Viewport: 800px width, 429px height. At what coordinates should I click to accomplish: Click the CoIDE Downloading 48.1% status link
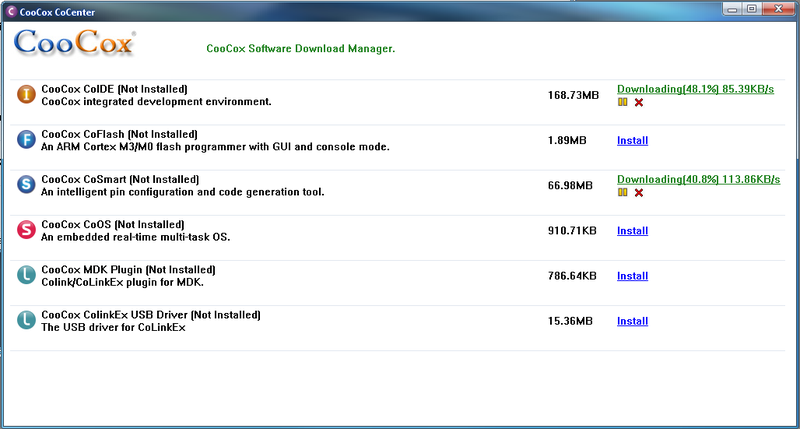(x=695, y=89)
